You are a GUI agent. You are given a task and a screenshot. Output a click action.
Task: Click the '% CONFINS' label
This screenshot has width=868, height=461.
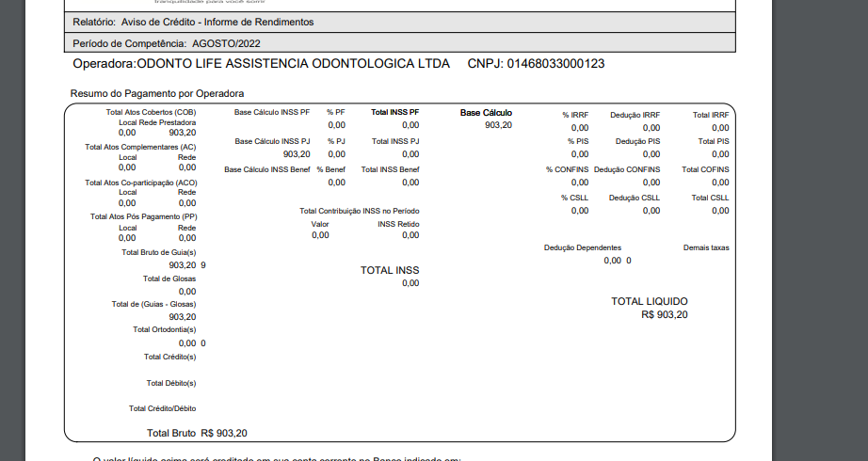coord(568,170)
